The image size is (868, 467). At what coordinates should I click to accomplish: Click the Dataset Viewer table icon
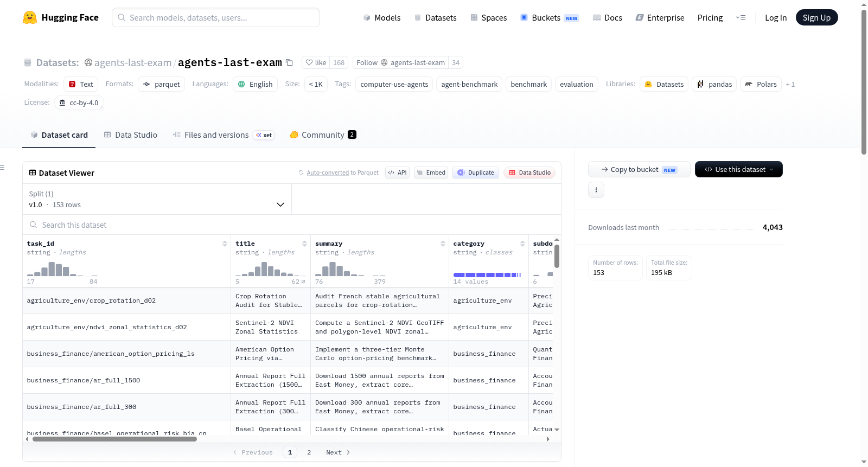pyautogui.click(x=33, y=172)
